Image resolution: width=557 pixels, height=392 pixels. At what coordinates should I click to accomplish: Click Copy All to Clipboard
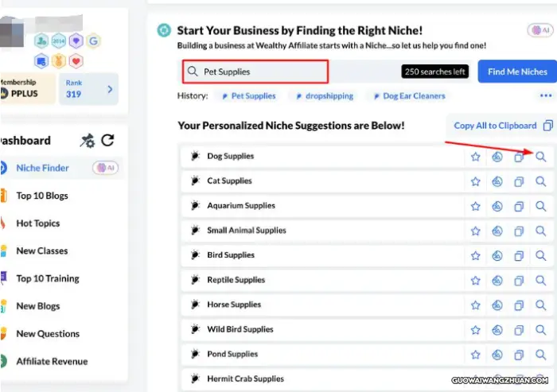click(503, 126)
